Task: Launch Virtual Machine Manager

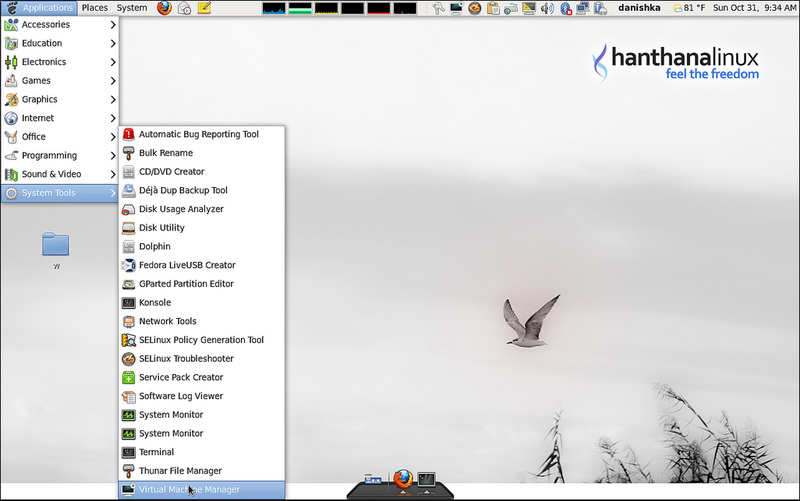Action: click(202, 490)
